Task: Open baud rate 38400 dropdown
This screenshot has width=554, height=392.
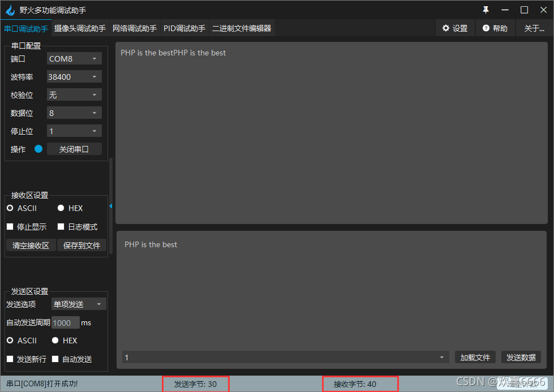Action: pyautogui.click(x=74, y=76)
